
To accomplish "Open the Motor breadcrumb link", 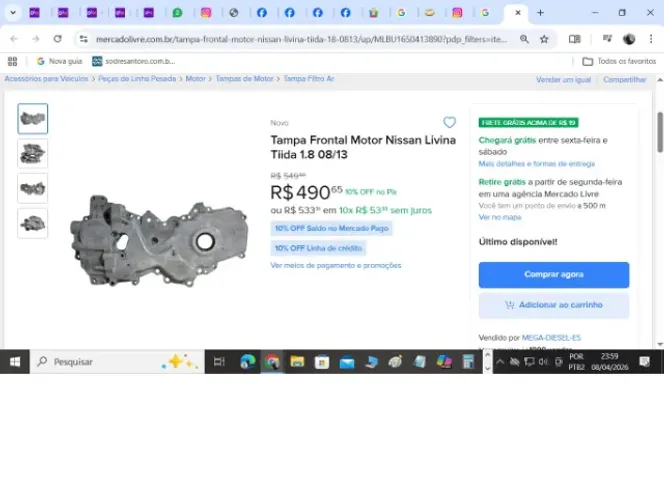I will 195,79.
